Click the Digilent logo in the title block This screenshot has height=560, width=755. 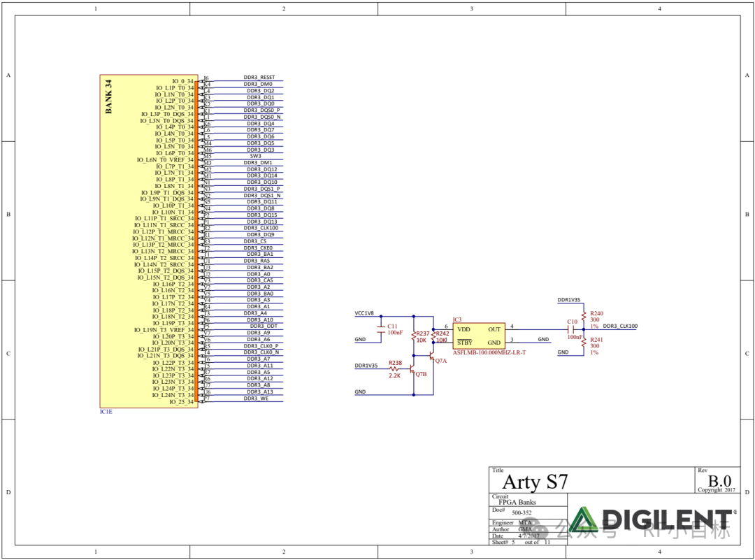654,520
